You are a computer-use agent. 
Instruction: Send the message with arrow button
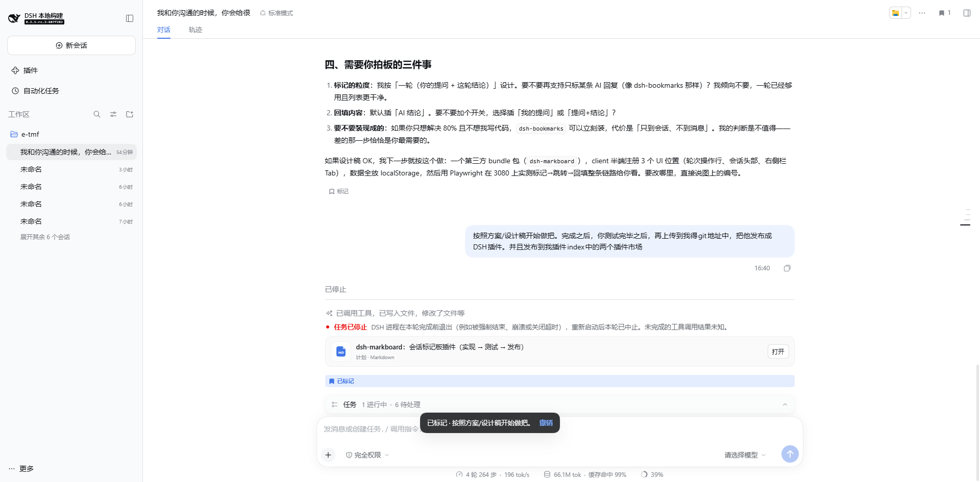point(790,454)
